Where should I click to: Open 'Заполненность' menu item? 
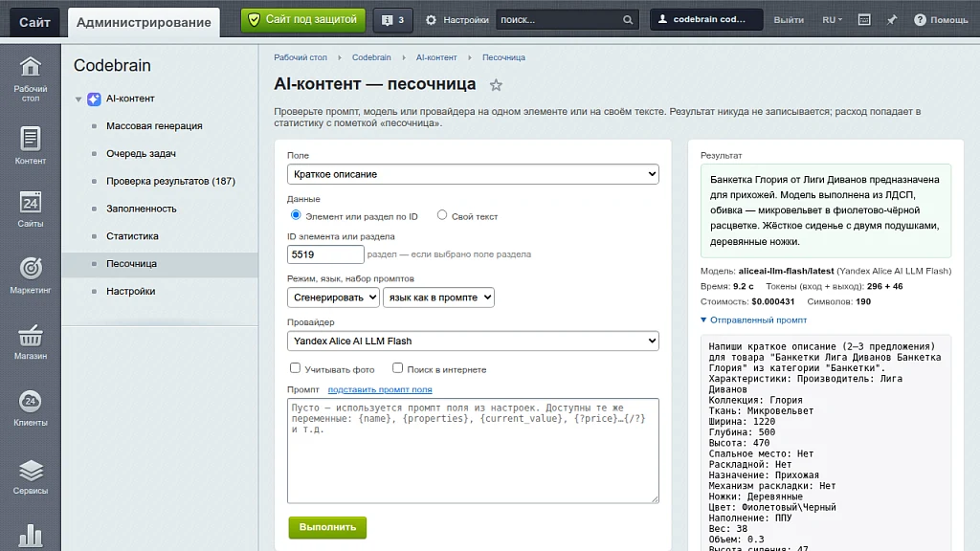coord(142,209)
